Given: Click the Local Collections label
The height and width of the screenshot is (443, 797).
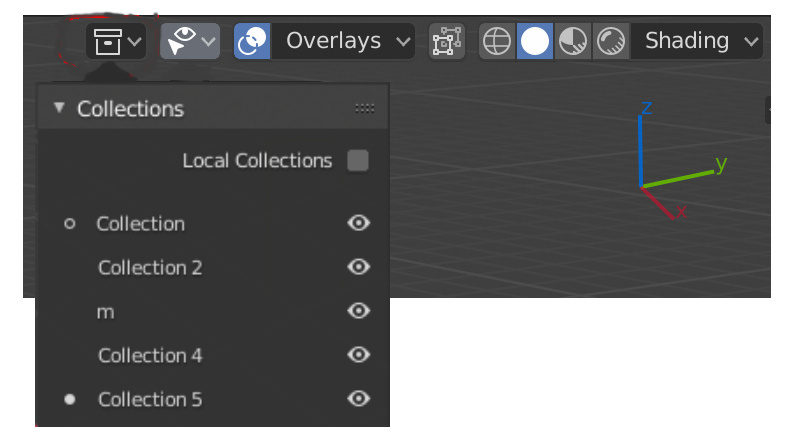Looking at the screenshot, I should click(x=257, y=161).
